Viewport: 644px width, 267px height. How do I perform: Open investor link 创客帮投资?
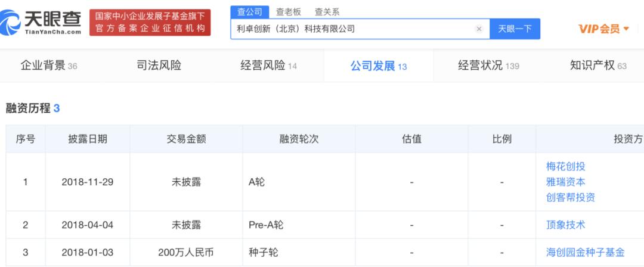(571, 197)
